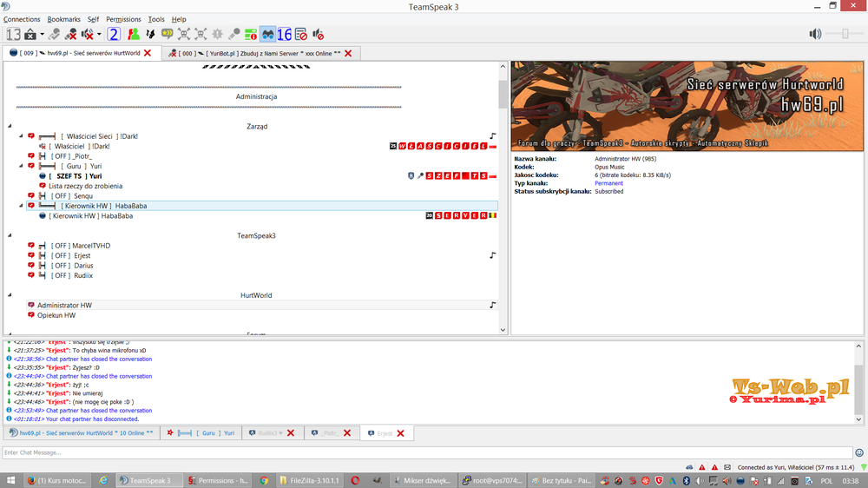Close the Rudiix3 chat tab
Screen dimensions: 868x488
pyautogui.click(x=291, y=433)
